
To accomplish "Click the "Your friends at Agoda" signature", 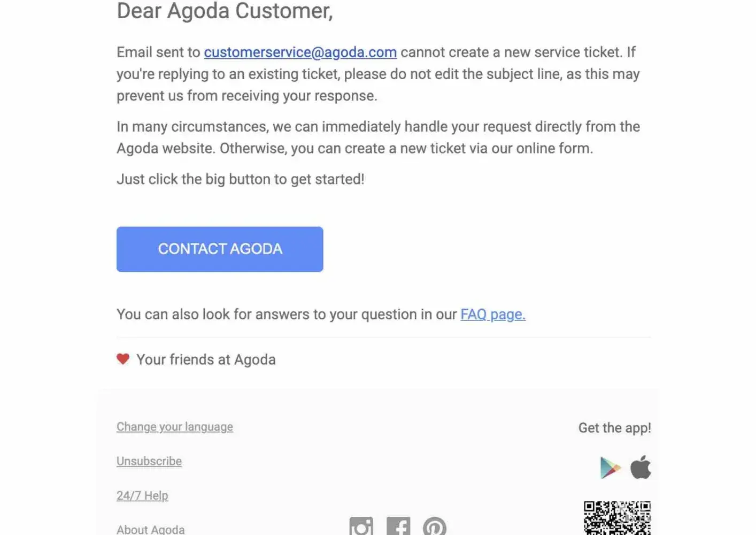I will 206,360.
